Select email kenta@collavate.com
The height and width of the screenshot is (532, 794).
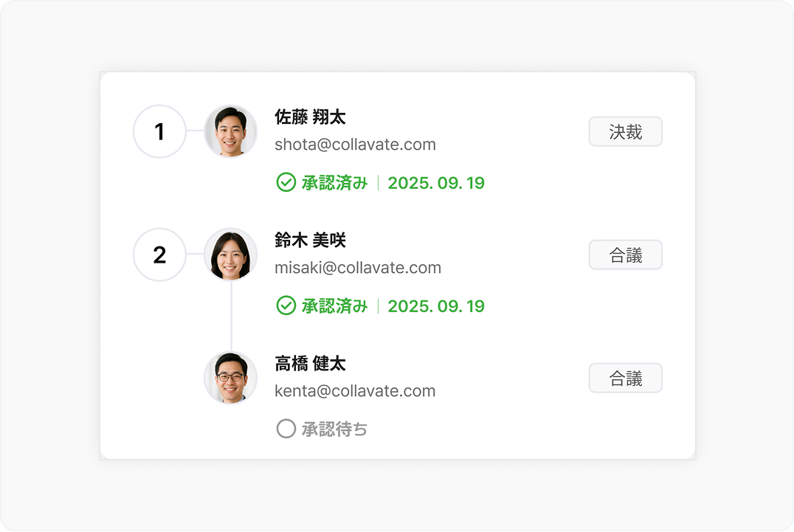pyautogui.click(x=355, y=391)
